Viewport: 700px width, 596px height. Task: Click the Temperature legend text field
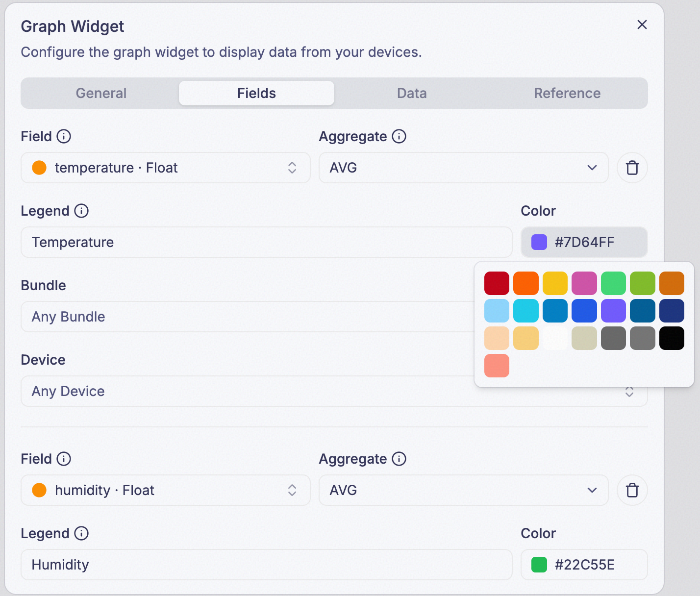(267, 242)
